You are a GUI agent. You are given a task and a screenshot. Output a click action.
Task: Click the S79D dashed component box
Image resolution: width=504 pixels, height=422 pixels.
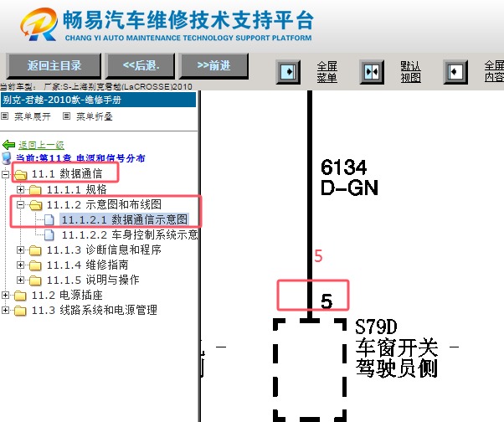click(310, 370)
